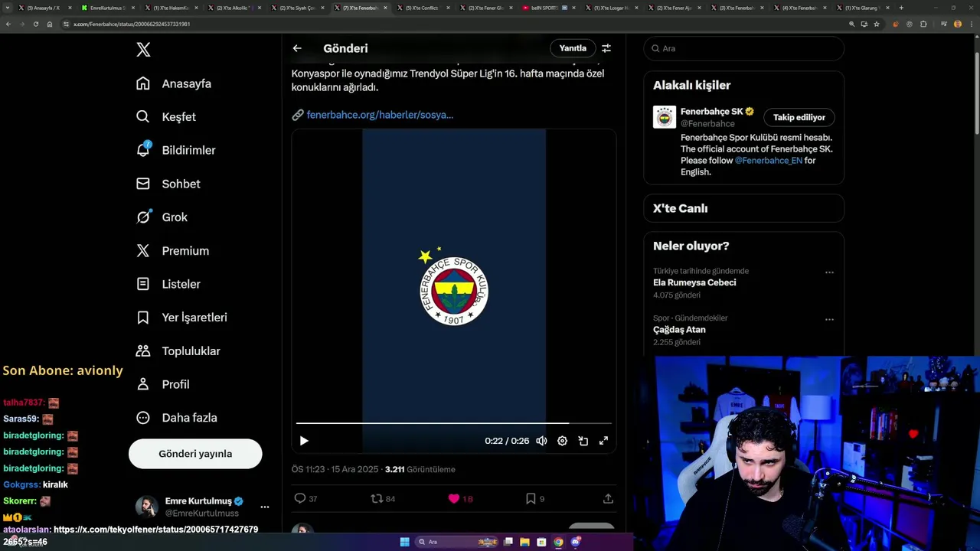Switch to EmreKurtulmus browser tab
The width and height of the screenshot is (980, 551).
pyautogui.click(x=106, y=8)
